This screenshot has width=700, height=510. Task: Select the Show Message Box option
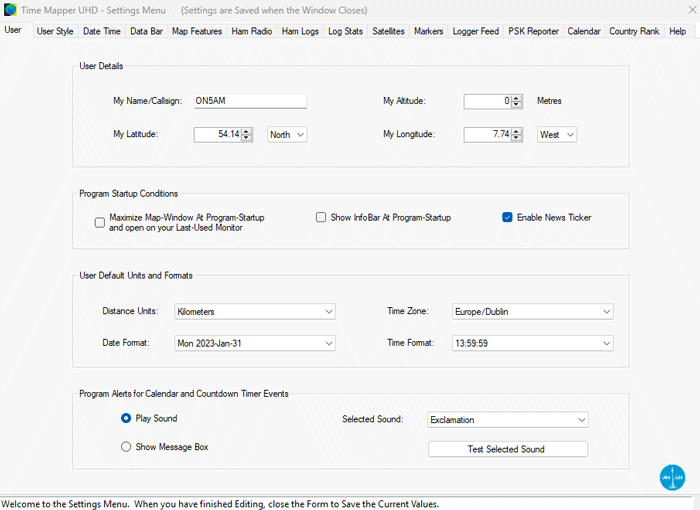click(126, 447)
